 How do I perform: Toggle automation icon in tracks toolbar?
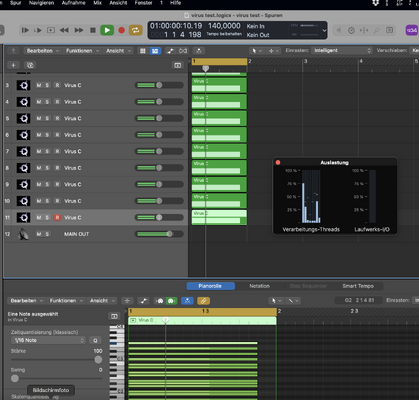coord(170,51)
